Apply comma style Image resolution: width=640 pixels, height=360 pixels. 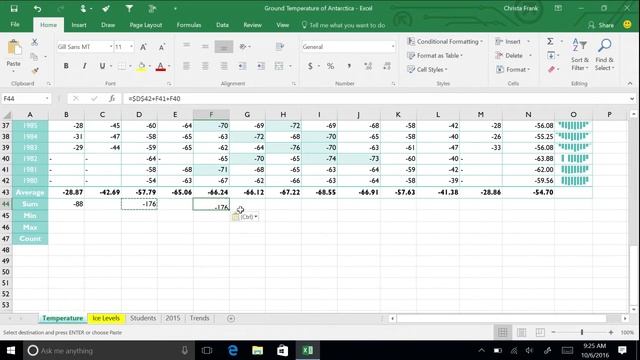point(349,66)
